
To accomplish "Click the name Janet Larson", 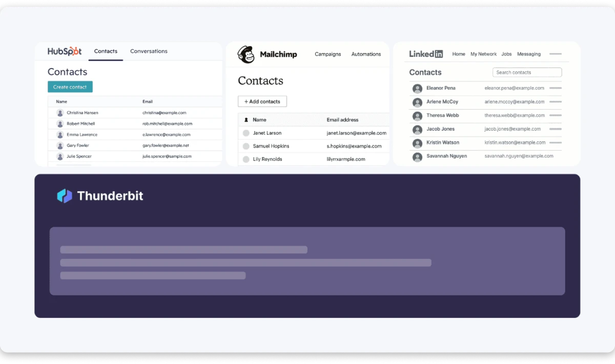I will pos(267,133).
